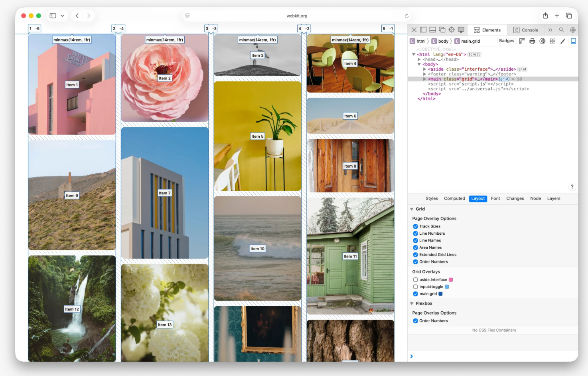The width and height of the screenshot is (588, 376).
Task: Click the body breadcrumb item
Action: [440, 41]
